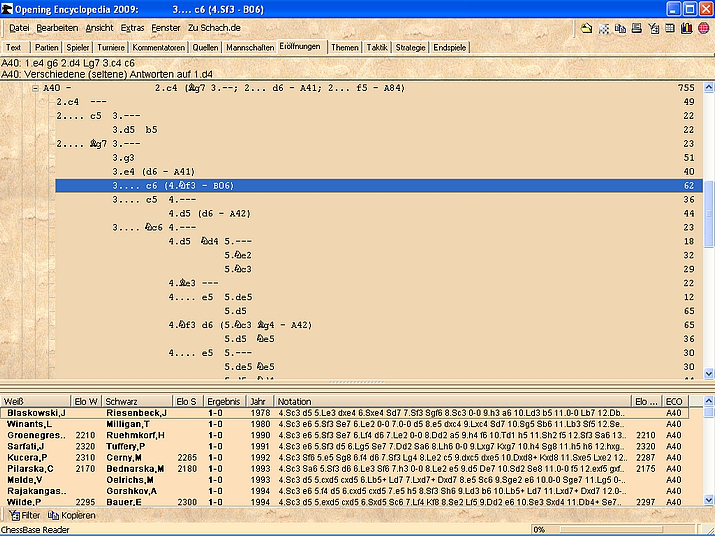This screenshot has height=536, width=715.
Task: Collapse the A40 tree node
Action: [x=36, y=88]
